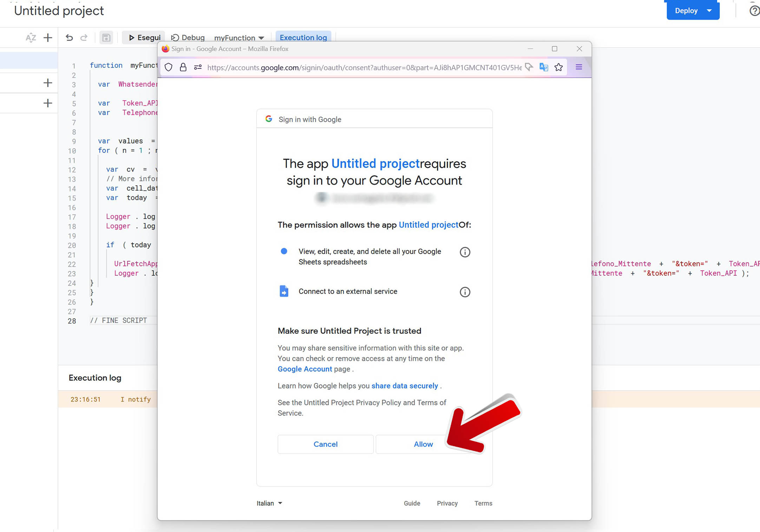Click the Untitled project link in heading
760x532 pixels.
[x=375, y=164]
